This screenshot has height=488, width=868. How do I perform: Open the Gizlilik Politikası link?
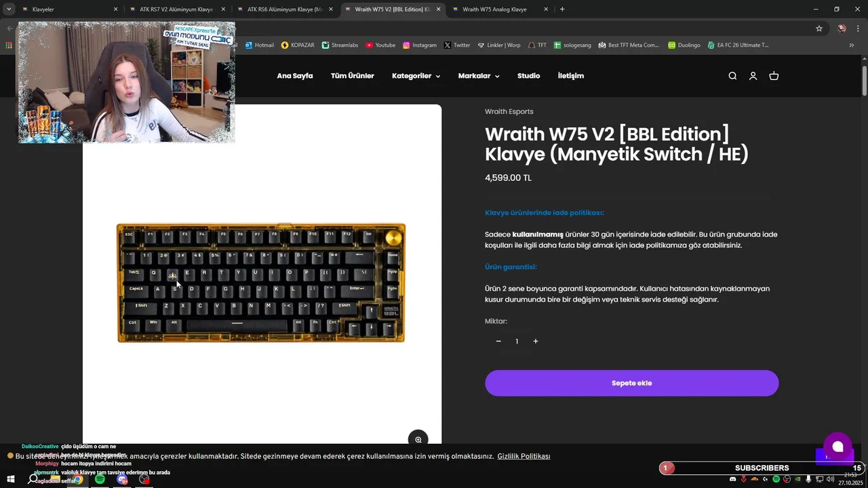(524, 456)
